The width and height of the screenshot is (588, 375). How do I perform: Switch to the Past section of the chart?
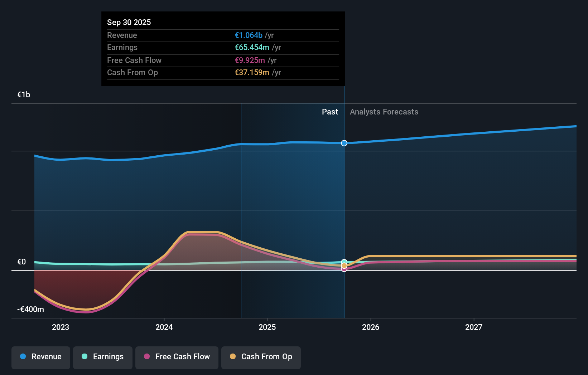click(x=330, y=112)
